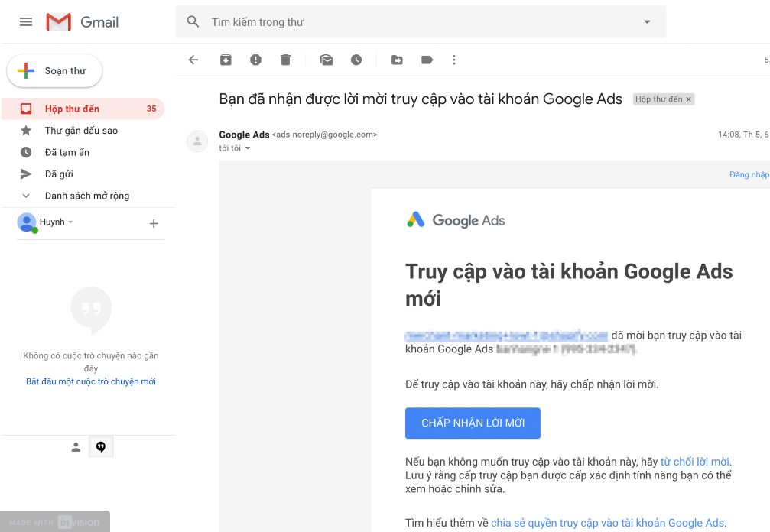The height and width of the screenshot is (532, 770).
Task: Click 'Đăng nhập' link in email
Action: (749, 174)
